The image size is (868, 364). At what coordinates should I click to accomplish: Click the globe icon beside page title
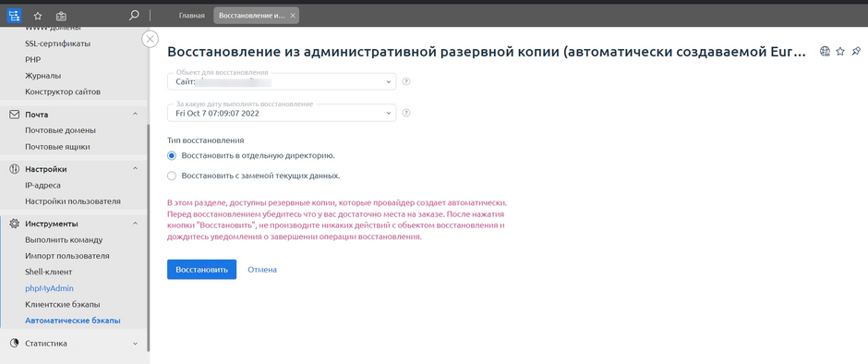(x=825, y=52)
